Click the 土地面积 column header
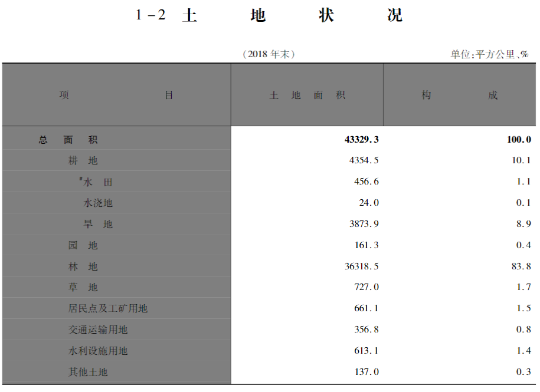The width and height of the screenshot is (540, 392). [x=307, y=95]
